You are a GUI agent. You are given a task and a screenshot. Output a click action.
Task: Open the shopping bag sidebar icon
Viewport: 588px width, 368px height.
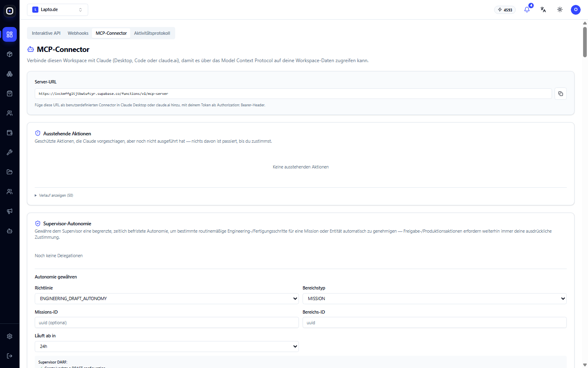[9, 93]
